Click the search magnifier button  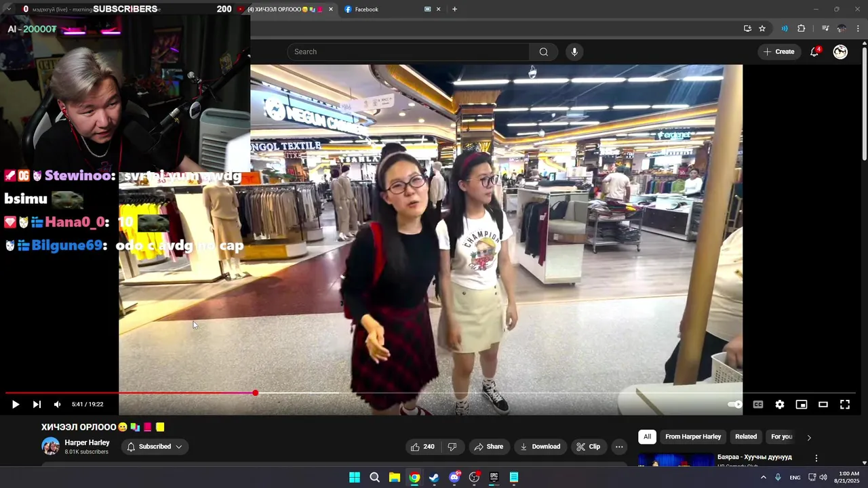pyautogui.click(x=544, y=52)
